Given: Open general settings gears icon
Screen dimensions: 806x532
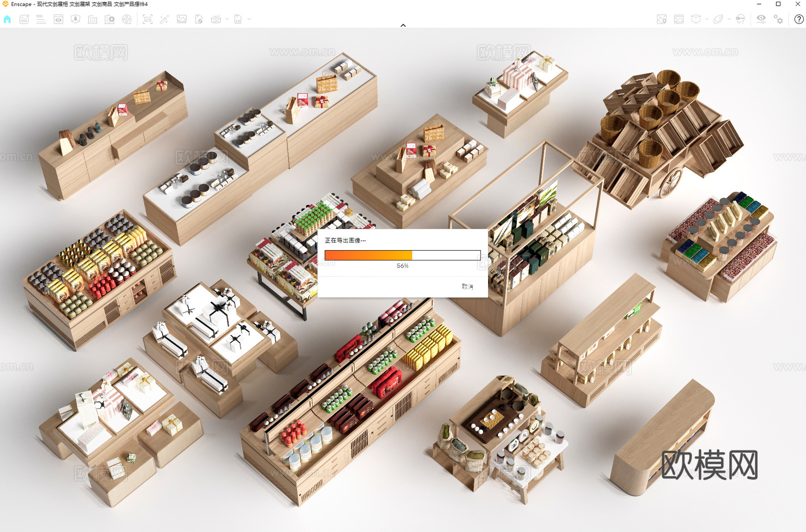Looking at the screenshot, I should [779, 19].
